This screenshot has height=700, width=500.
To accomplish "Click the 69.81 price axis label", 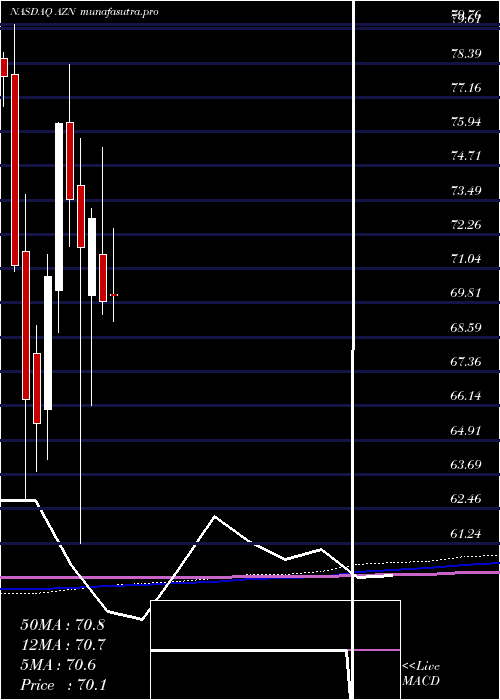I will pos(466,293).
